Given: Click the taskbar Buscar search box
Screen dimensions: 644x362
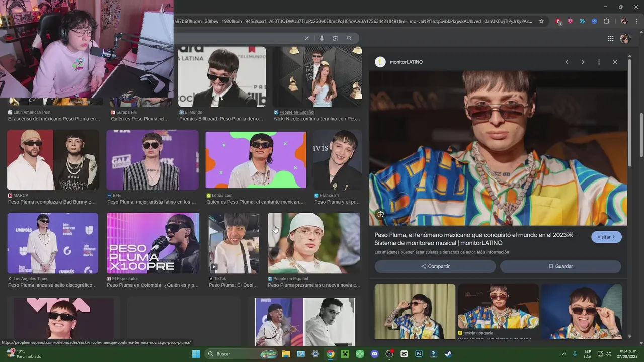Looking at the screenshot, I should click(x=240, y=354).
